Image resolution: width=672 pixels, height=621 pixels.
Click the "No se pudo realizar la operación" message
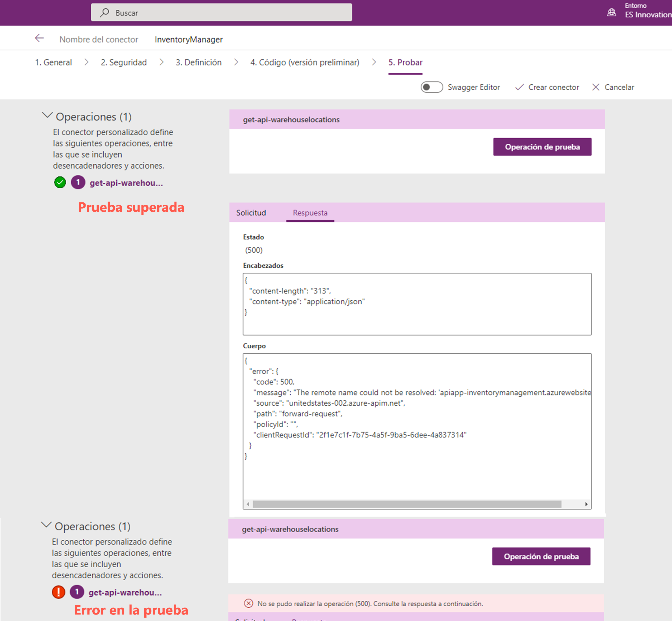(370, 603)
